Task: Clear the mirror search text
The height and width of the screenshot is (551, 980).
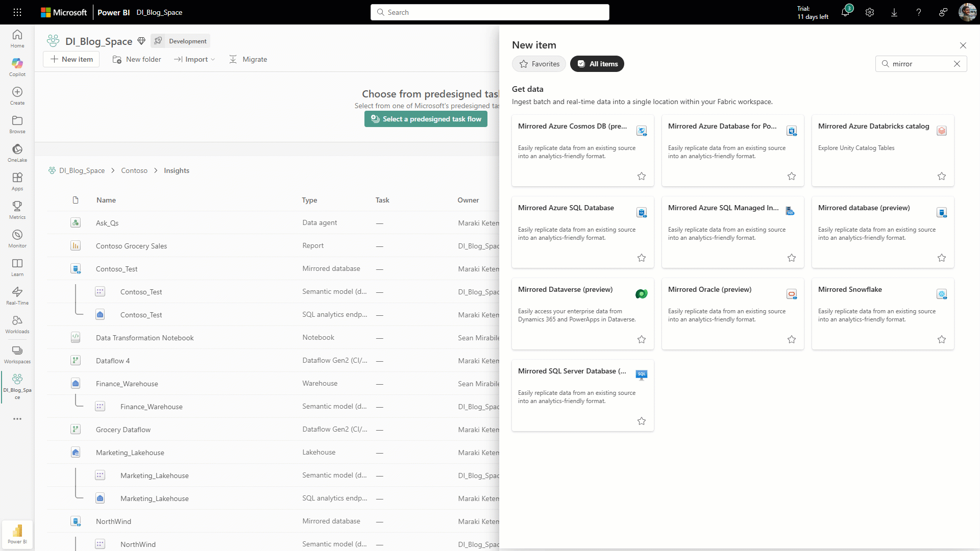Action: (x=957, y=64)
